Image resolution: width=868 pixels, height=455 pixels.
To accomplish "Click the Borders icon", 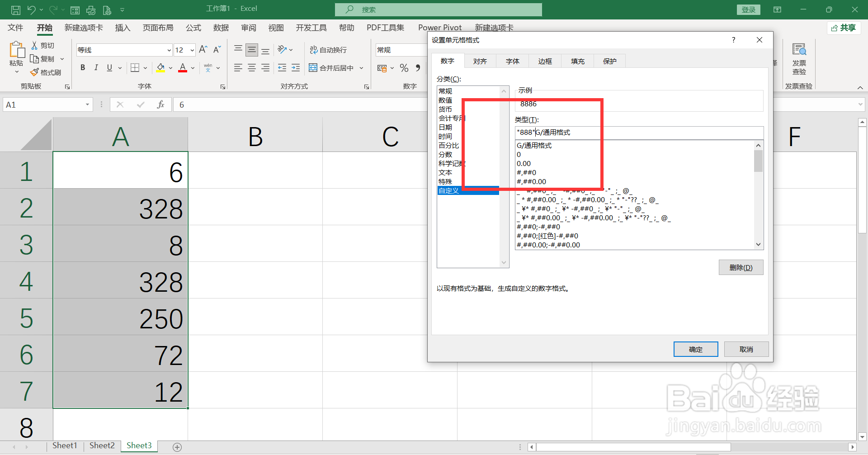I will tap(135, 68).
